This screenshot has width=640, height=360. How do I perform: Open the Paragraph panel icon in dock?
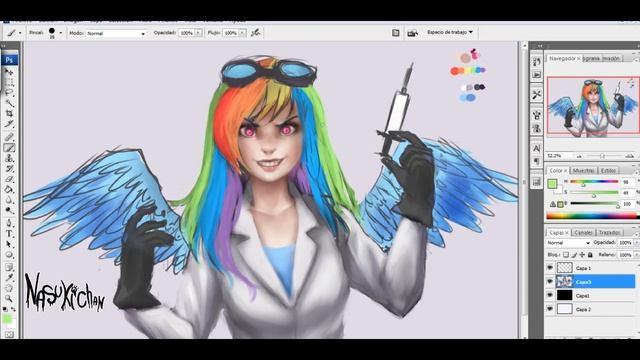(537, 162)
